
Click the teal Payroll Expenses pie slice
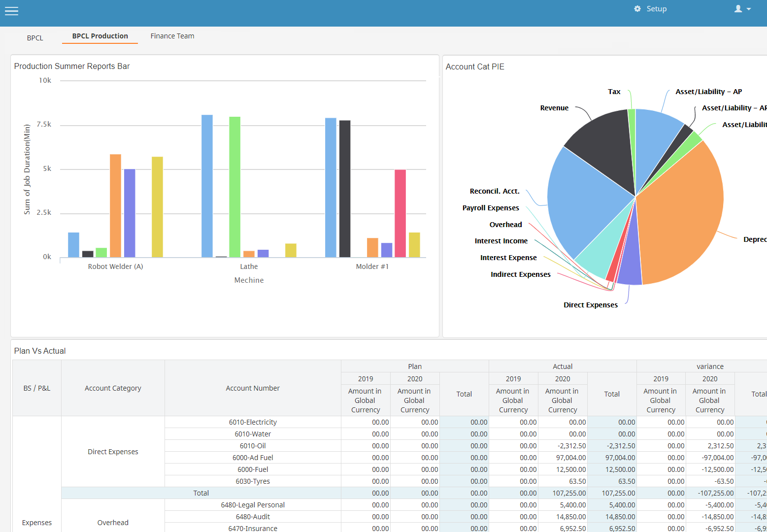coord(605,246)
